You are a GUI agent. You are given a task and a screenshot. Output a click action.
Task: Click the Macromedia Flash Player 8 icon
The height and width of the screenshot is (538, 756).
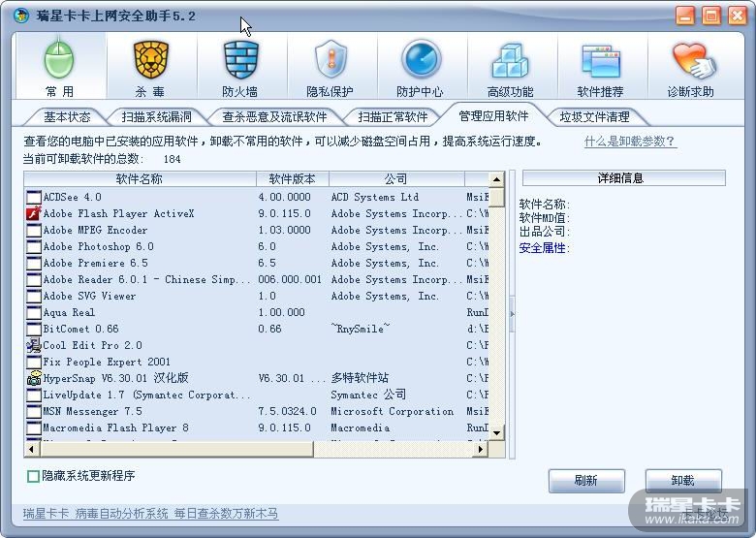[34, 427]
